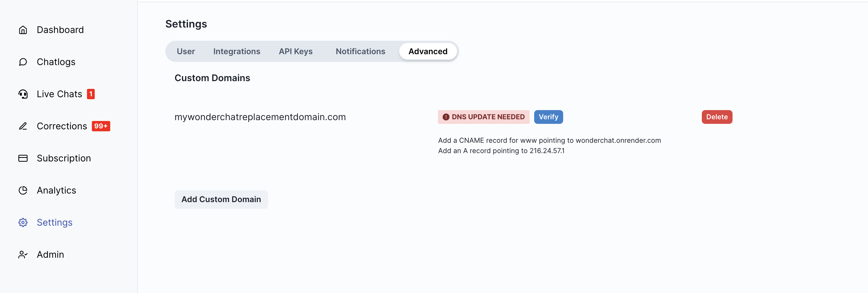Delete the custom domain entry
868x293 pixels.
717,117
